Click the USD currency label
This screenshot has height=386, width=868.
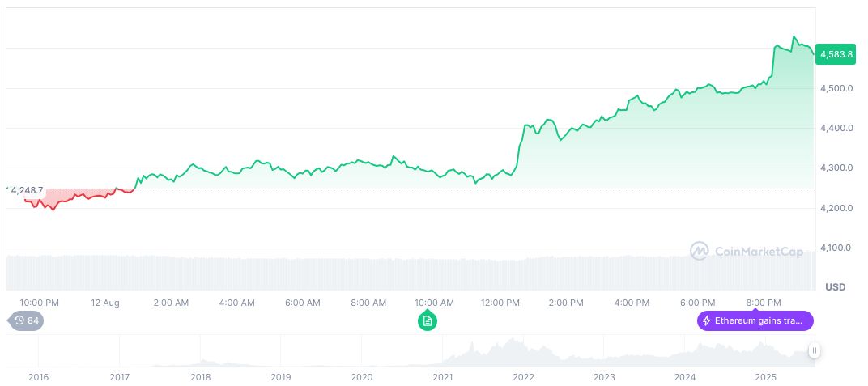tap(835, 287)
